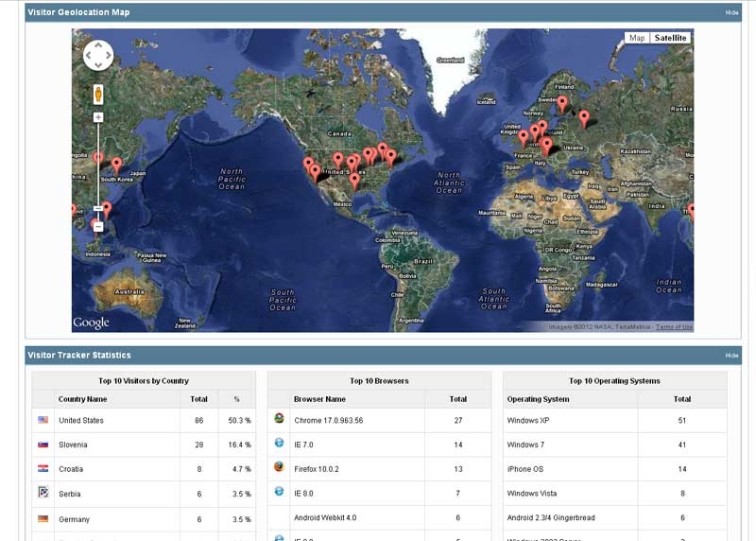Click the United States flag icon
This screenshot has height=541, width=756.
[x=43, y=420]
